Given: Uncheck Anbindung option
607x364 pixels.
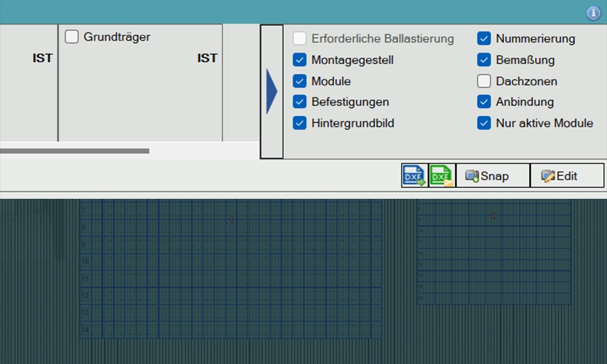Looking at the screenshot, I should 484,102.
